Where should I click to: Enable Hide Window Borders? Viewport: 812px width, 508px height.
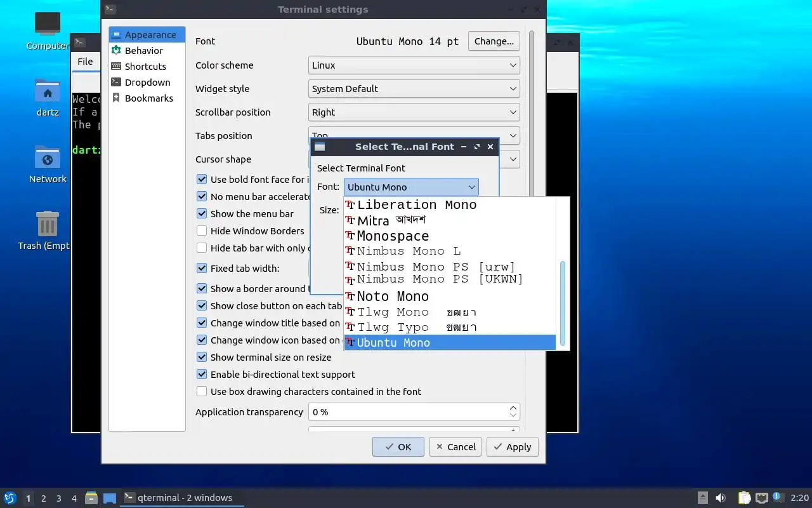click(x=202, y=231)
